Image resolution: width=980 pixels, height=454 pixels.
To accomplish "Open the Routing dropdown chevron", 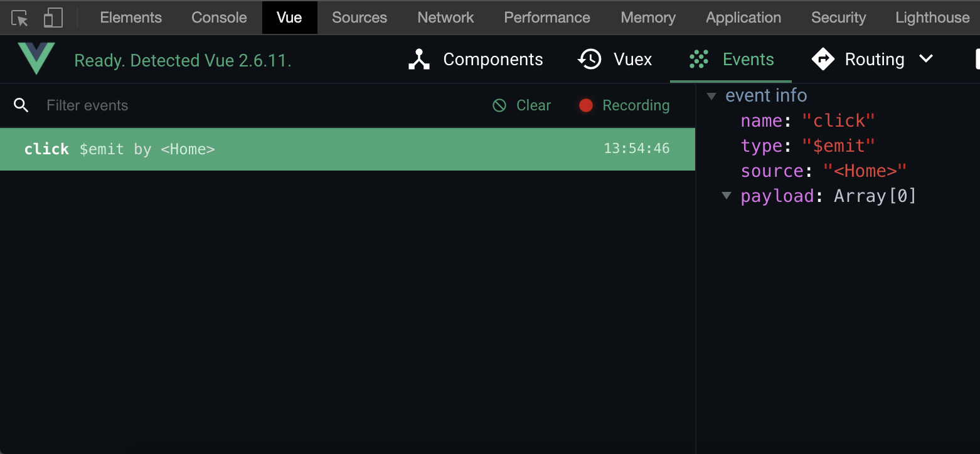I will (926, 59).
